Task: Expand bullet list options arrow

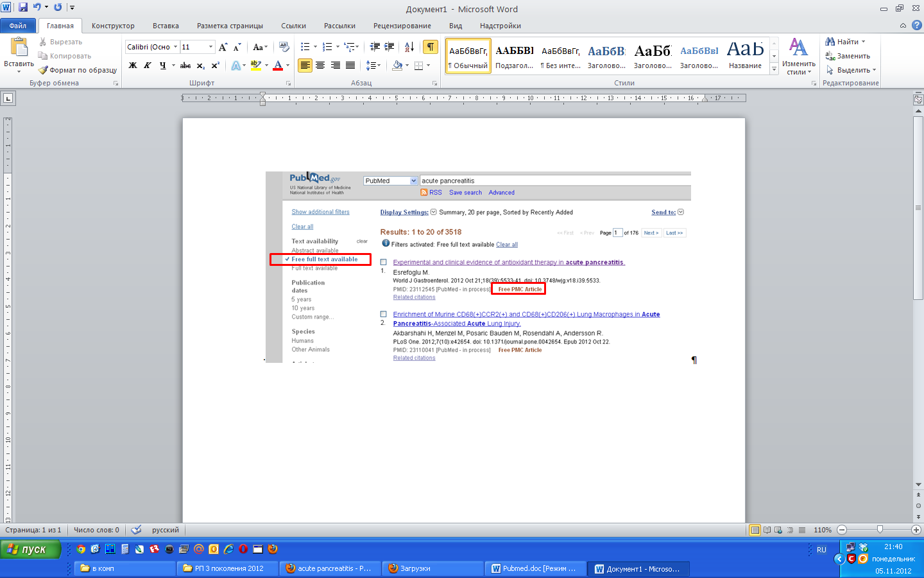Action: [315, 47]
